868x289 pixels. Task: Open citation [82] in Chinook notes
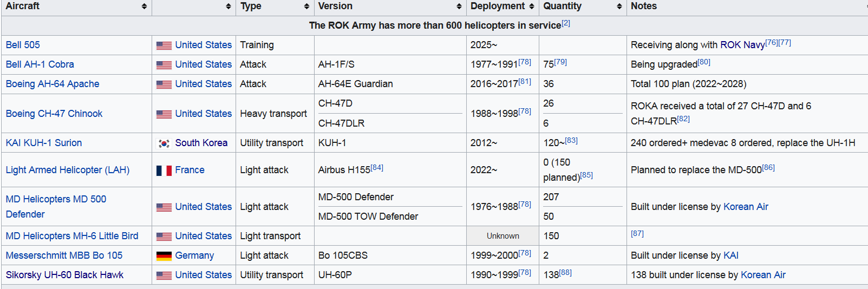[683, 119]
